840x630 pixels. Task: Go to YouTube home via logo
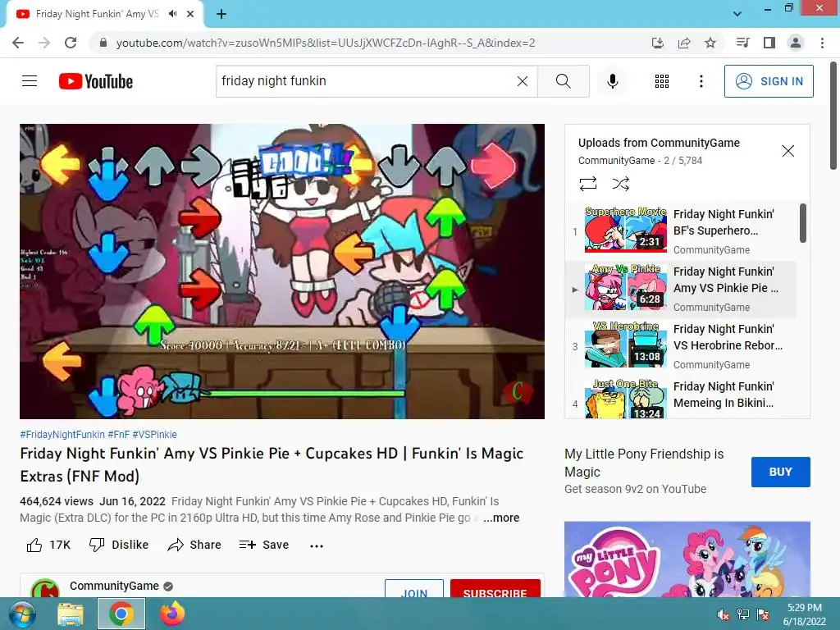(x=96, y=81)
